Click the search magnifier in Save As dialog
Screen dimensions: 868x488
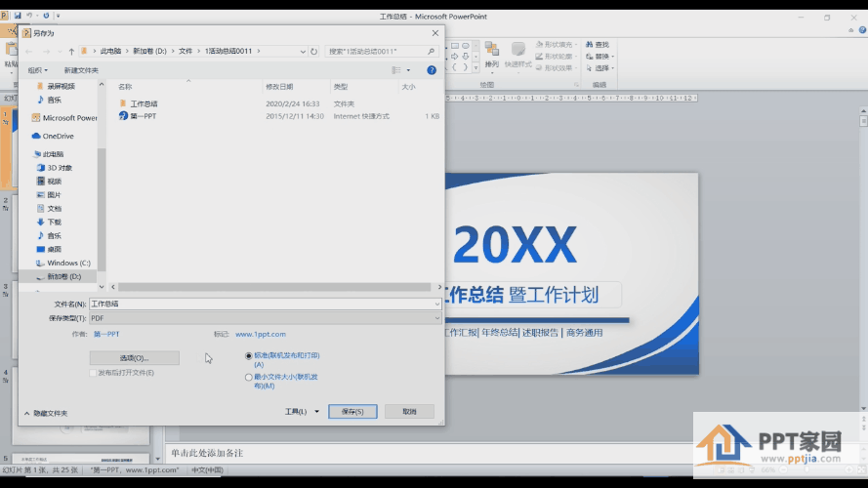pos(431,51)
